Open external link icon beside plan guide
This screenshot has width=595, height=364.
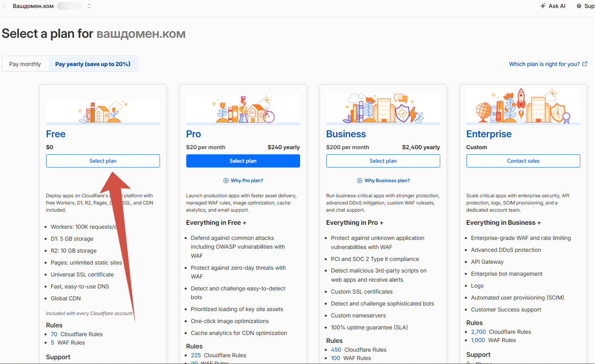click(x=585, y=64)
